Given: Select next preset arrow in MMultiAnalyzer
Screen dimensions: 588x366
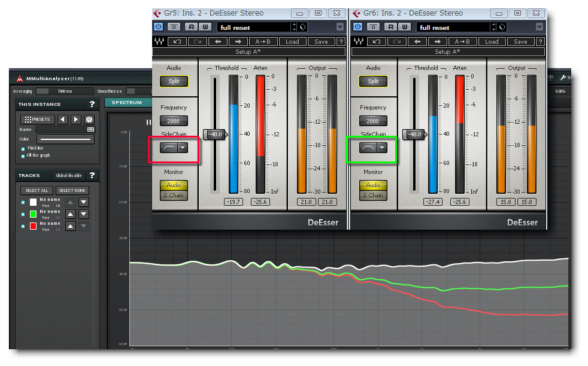Looking at the screenshot, I should coord(76,120).
